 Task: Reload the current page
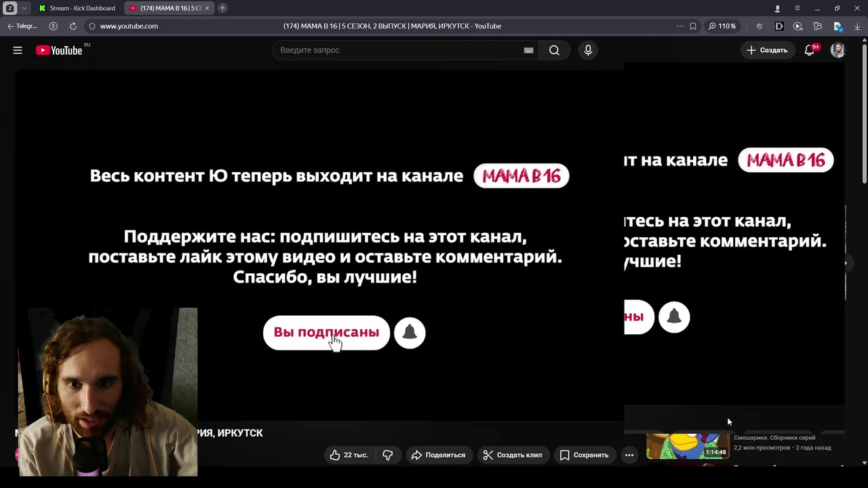73,26
